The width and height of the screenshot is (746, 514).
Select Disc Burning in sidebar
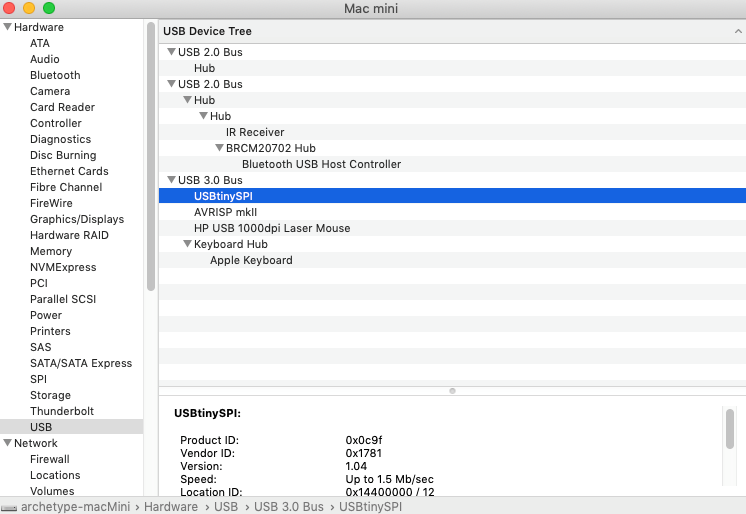[x=63, y=155]
